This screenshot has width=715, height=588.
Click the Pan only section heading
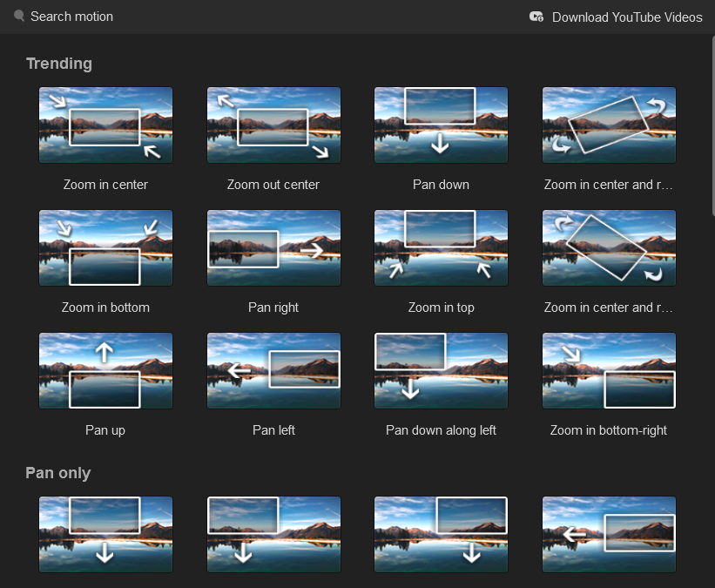57,473
